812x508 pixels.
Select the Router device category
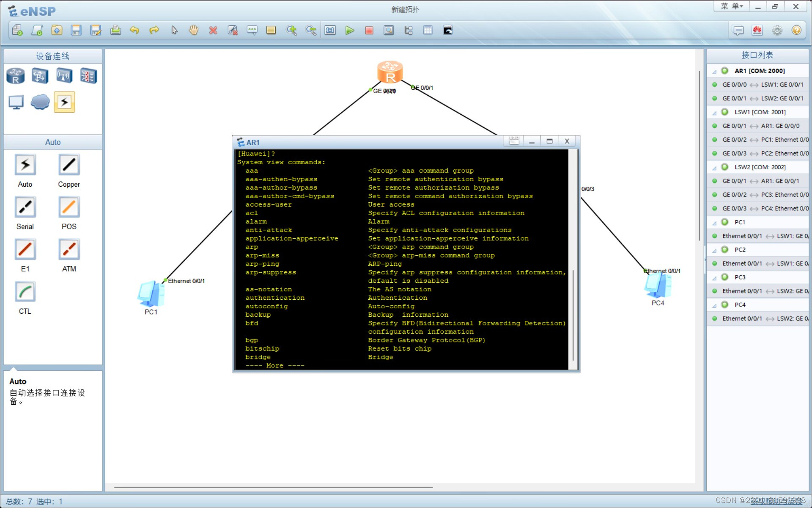16,76
